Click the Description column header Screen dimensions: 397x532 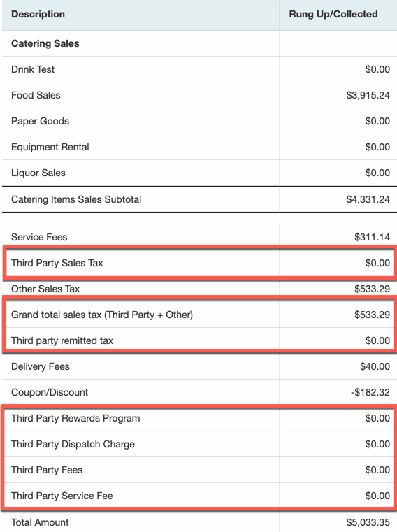tap(38, 14)
